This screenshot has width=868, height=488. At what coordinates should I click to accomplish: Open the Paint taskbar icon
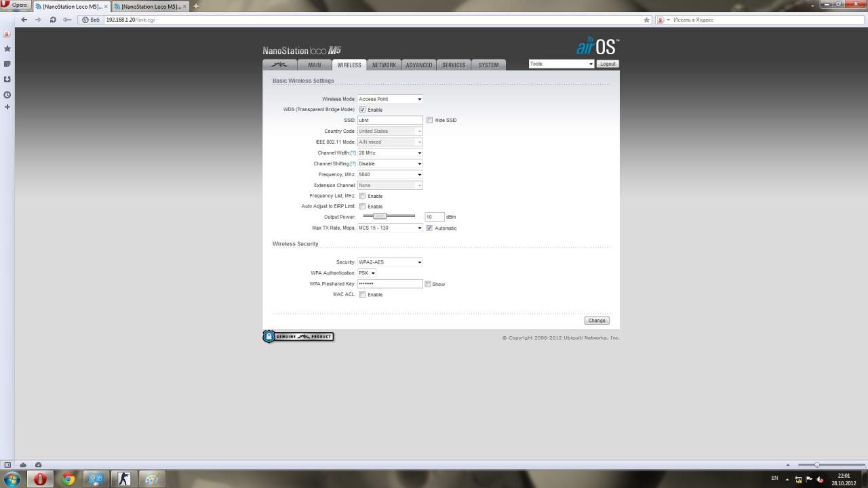151,479
